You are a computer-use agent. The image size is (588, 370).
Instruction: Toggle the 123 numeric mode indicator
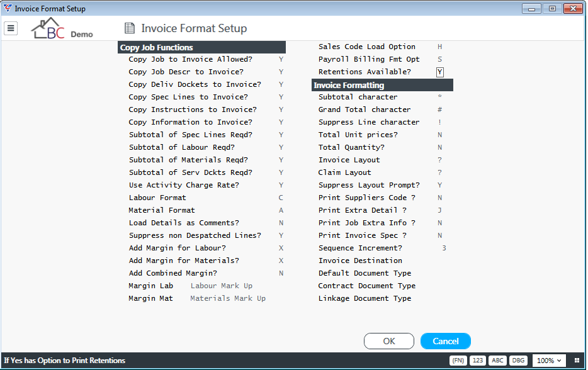point(478,361)
